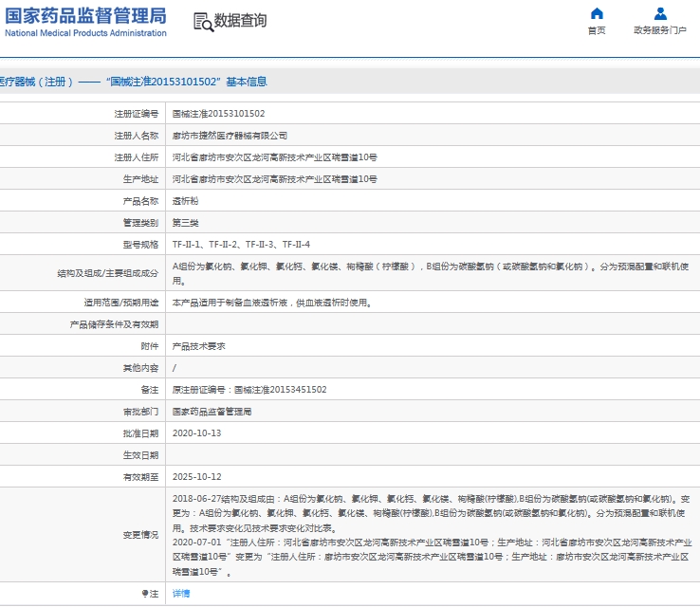Click the 备注 label
Image resolution: width=700 pixels, height=607 pixels.
point(150,390)
